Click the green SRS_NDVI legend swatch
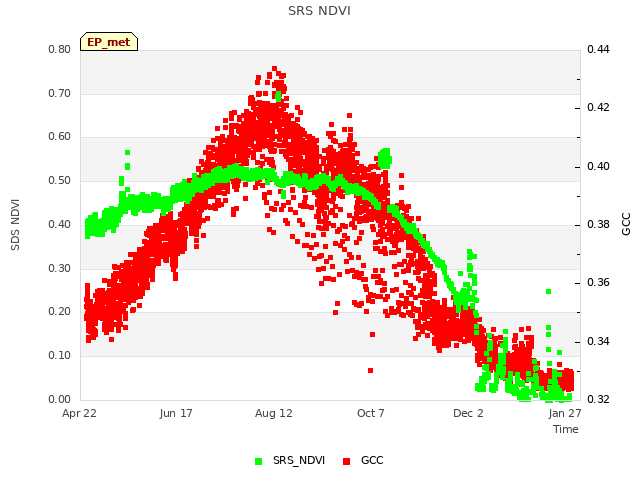The height and width of the screenshot is (480, 640). coord(258,461)
